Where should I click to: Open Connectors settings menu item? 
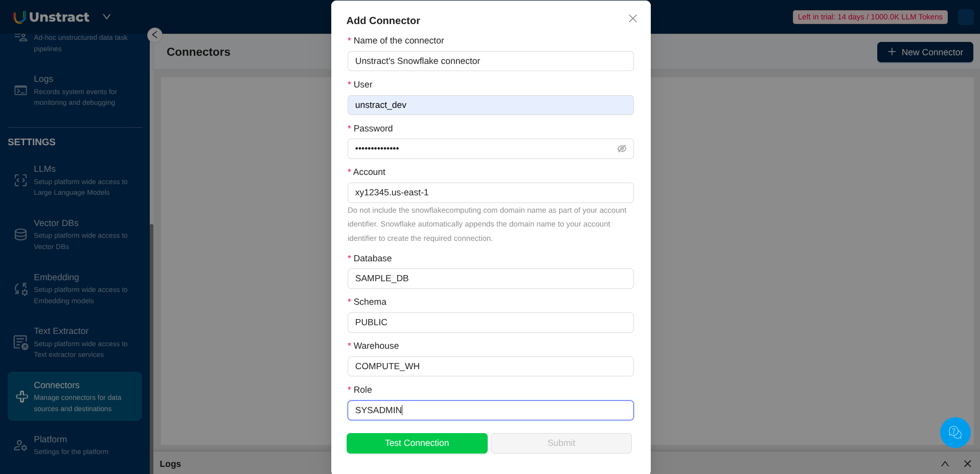(75, 396)
